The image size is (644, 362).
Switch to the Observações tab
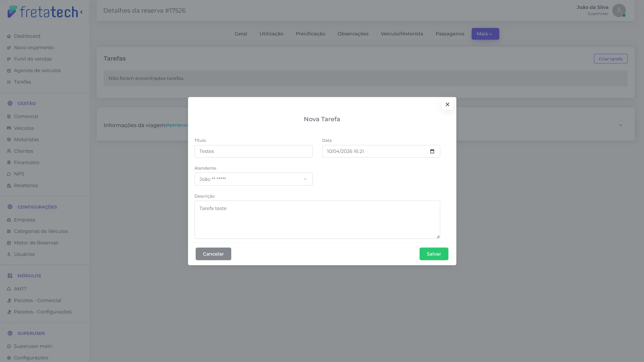point(353,34)
